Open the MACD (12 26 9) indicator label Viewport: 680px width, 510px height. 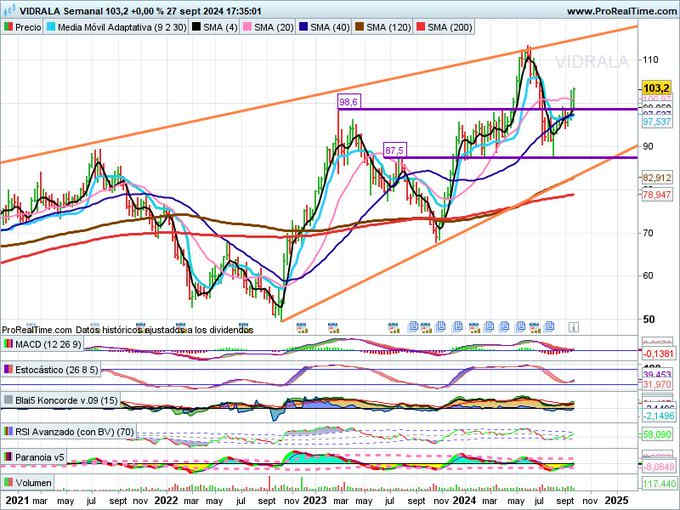[42, 344]
